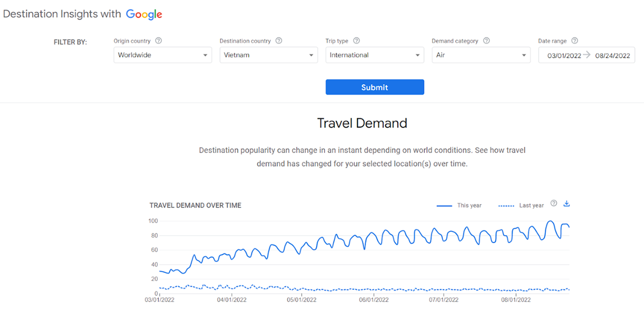
Task: Click the Date range help icon
Action: pos(574,41)
